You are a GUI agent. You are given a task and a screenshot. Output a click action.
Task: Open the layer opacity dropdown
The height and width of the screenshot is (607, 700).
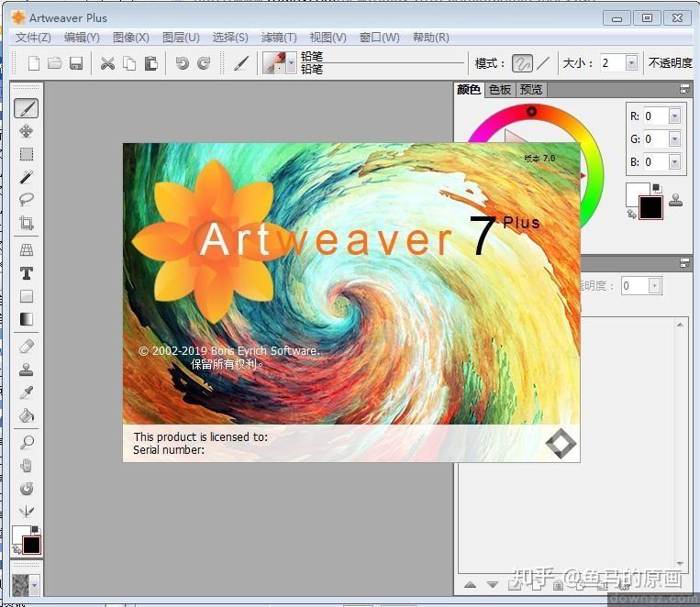(654, 286)
